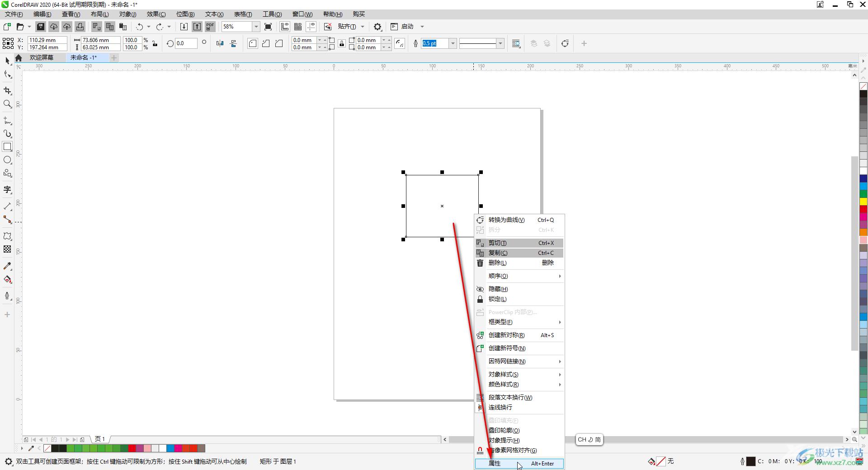Select the Round corner icon
The height and width of the screenshot is (470, 868).
pyautogui.click(x=253, y=43)
